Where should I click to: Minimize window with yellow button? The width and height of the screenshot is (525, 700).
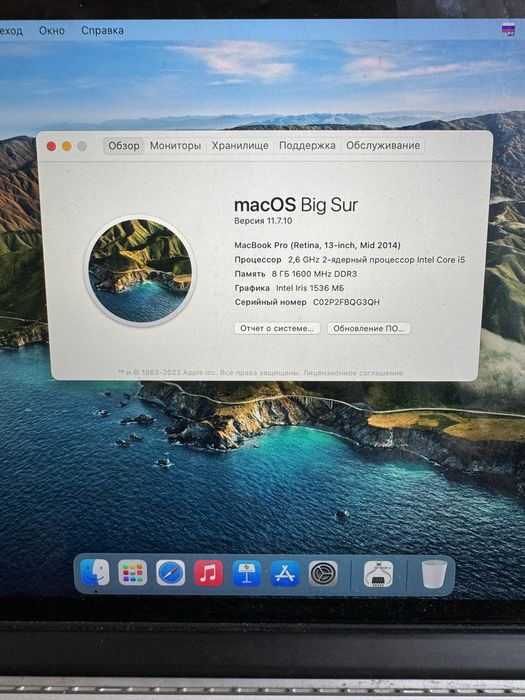[67, 146]
